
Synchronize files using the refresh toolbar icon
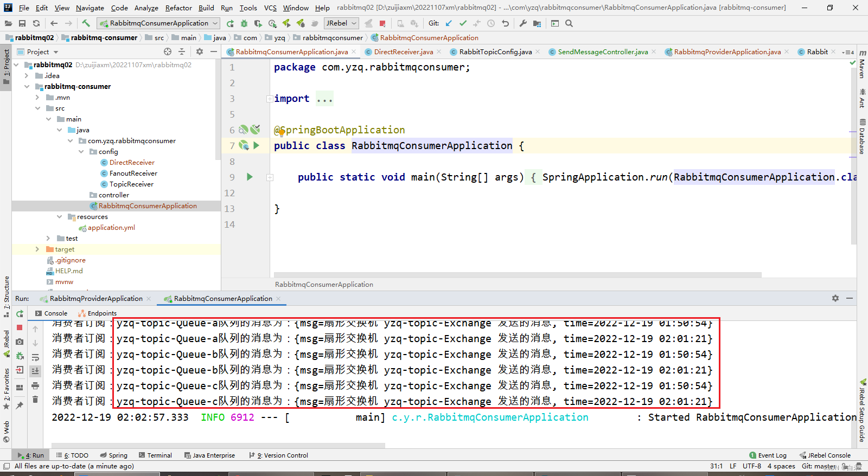click(36, 23)
